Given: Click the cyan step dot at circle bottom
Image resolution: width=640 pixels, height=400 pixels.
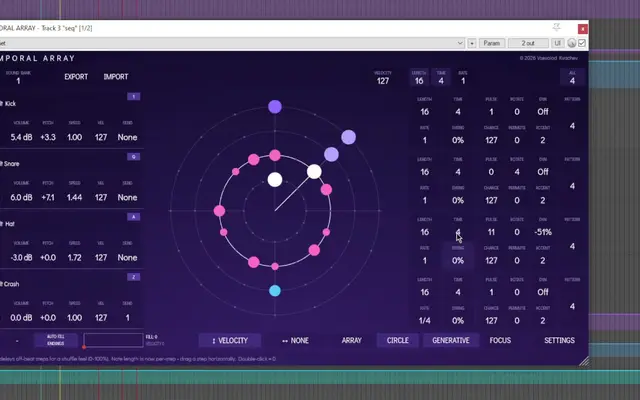Looking at the screenshot, I should point(275,291).
